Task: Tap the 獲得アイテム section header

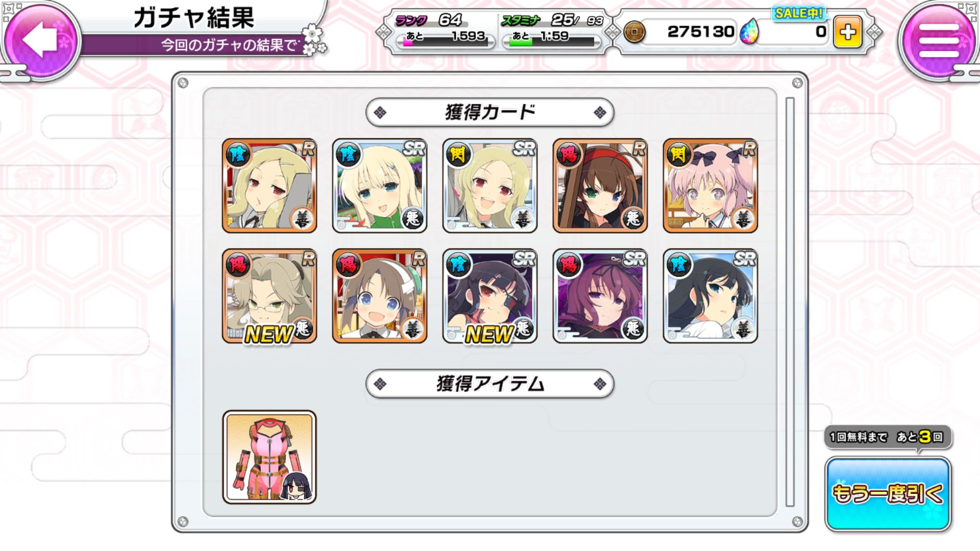Action: [x=490, y=384]
